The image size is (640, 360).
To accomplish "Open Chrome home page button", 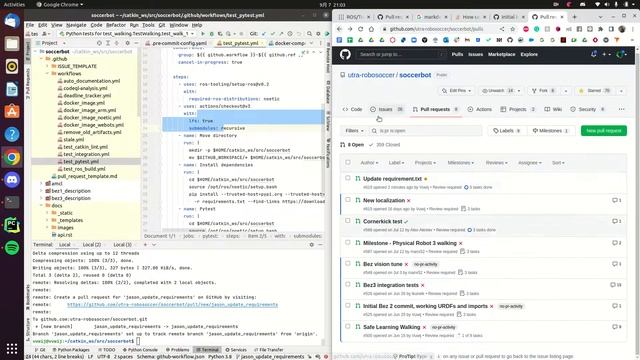I will (x=371, y=29).
